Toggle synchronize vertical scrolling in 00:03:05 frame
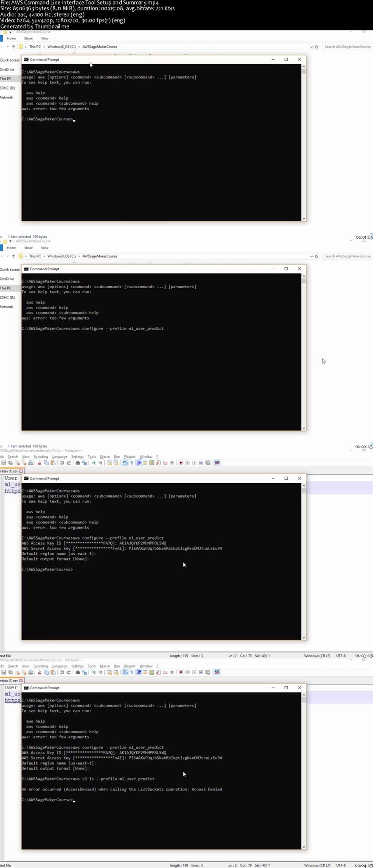 tap(109, 463)
